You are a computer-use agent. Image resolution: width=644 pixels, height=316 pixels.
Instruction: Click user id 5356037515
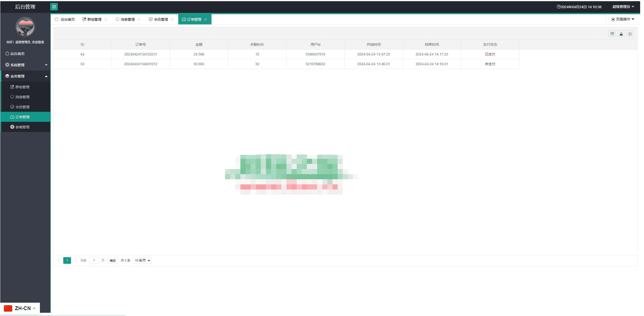coord(315,54)
